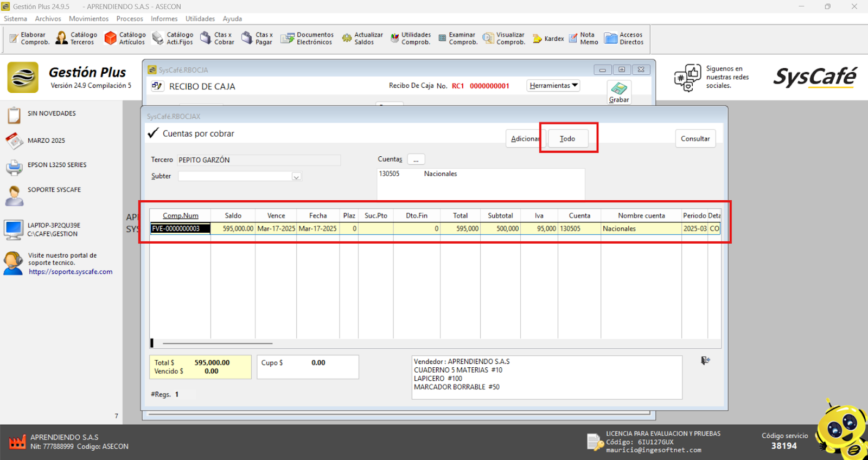Open the soporte.syscafe.com link
Screen dimensions: 868x460
coord(71,272)
